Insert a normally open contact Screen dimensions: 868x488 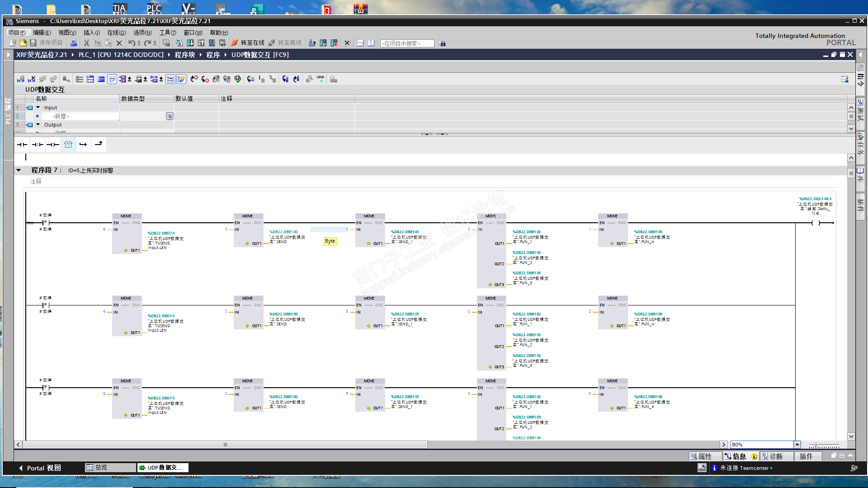pos(22,145)
